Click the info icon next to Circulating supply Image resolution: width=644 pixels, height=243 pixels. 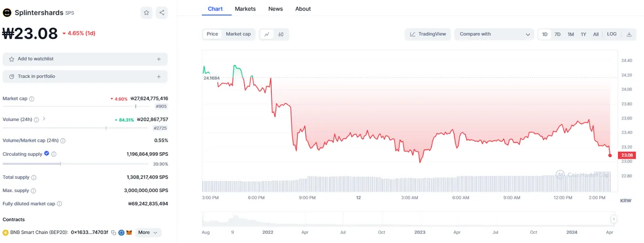coord(54,154)
